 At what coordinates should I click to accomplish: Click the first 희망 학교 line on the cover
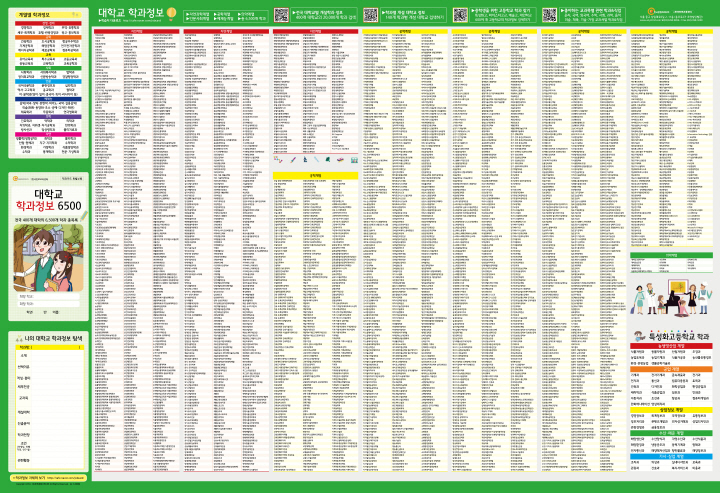pos(49,297)
